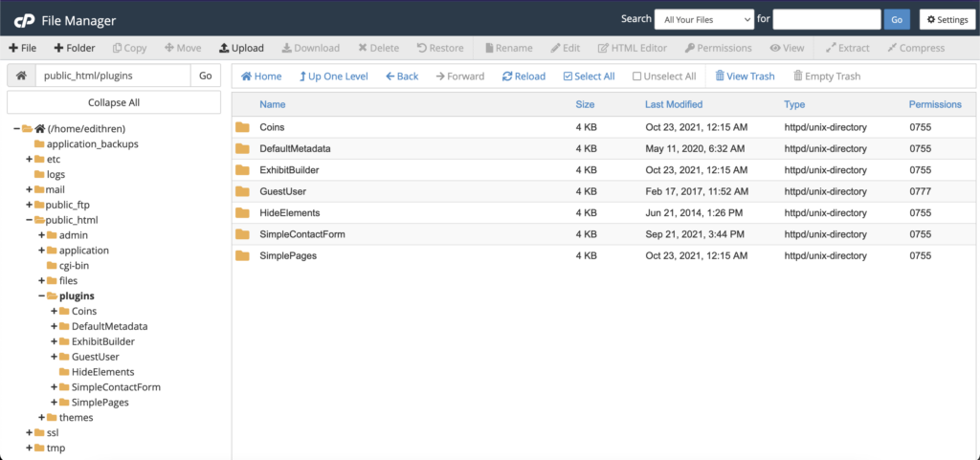Click the Permissions key button
The height and width of the screenshot is (460, 980).
(x=718, y=48)
